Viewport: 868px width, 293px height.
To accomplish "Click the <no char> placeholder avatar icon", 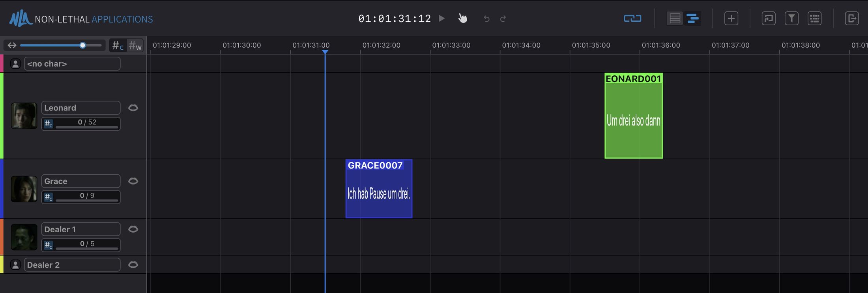I will (15, 63).
